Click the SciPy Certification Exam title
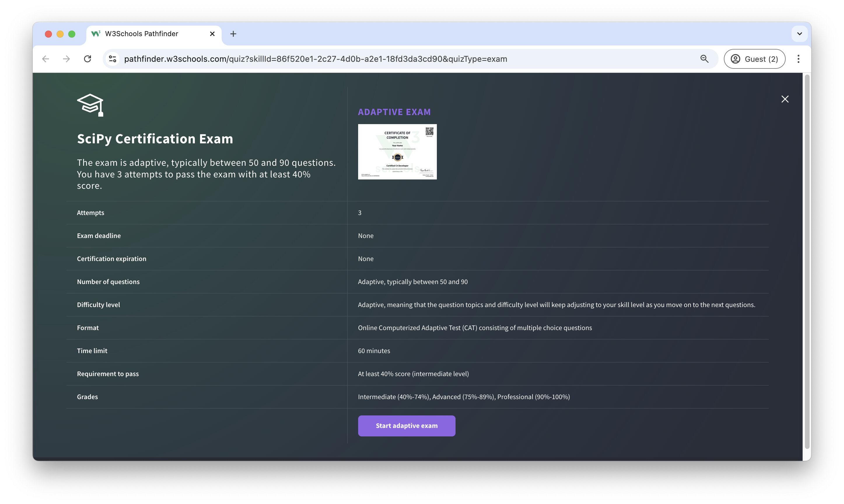 (x=155, y=139)
